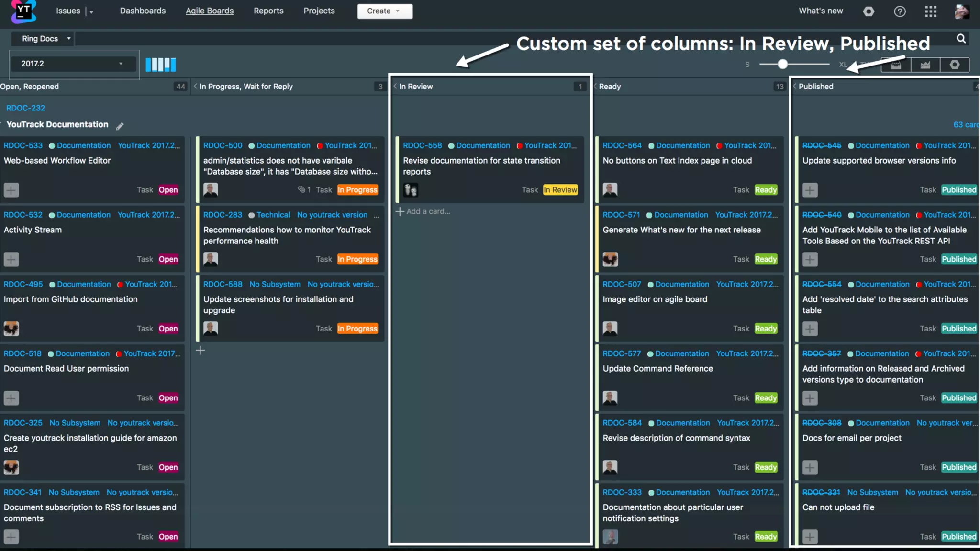980x551 pixels.
Task: Click the sprint progress bar icon
Action: [160, 65]
